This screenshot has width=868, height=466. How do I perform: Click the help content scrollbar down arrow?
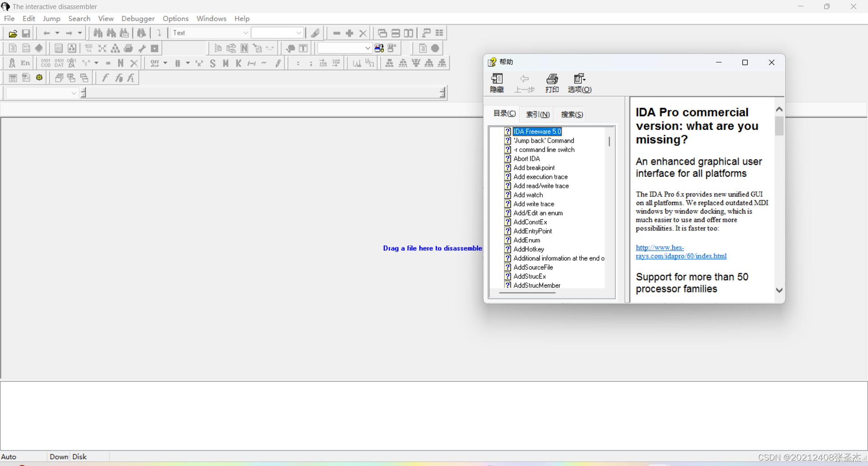[x=779, y=290]
